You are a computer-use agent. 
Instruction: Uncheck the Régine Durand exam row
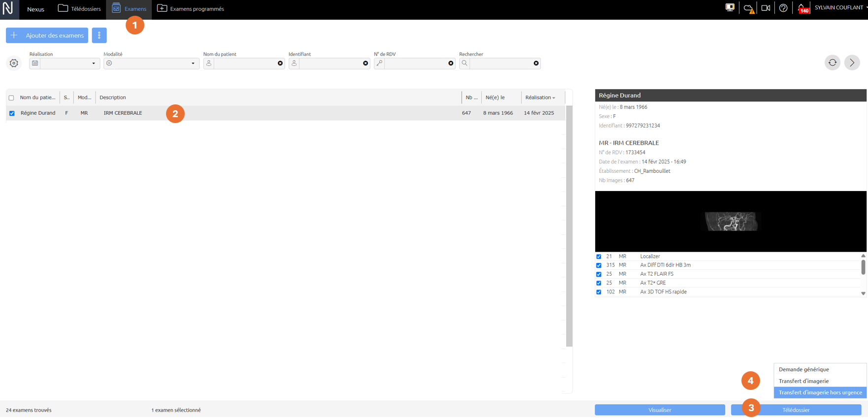coord(12,113)
